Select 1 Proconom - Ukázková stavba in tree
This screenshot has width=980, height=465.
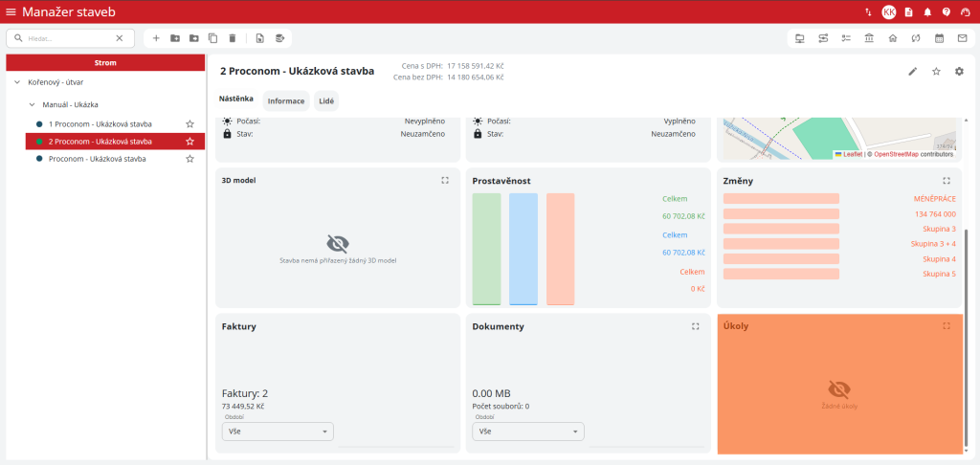(100, 124)
